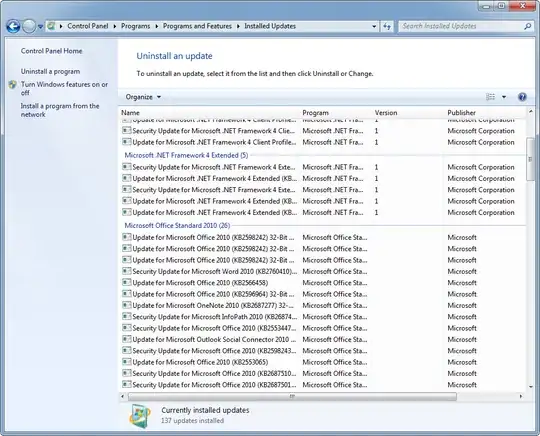
Task: Click the magnifier search icon
Action: 527,26
